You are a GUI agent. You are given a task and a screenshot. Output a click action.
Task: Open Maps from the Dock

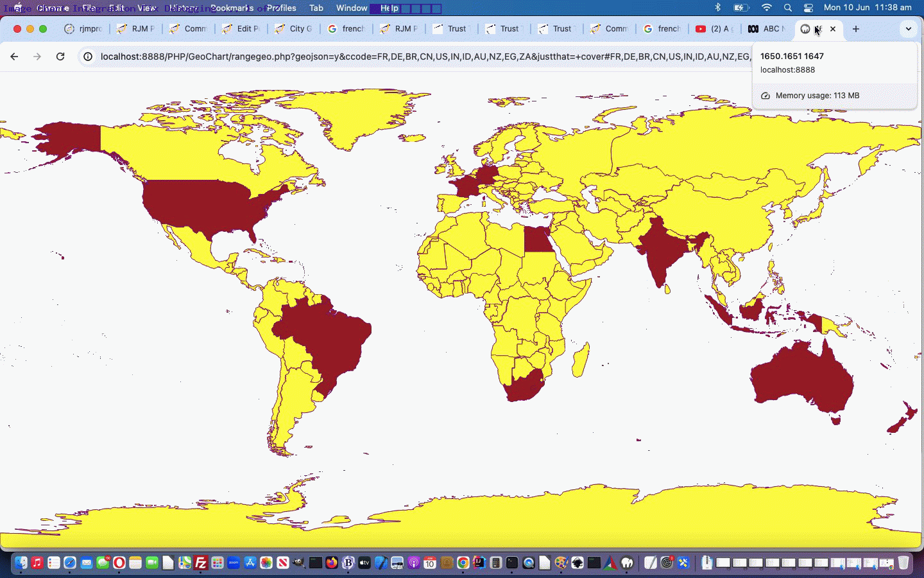[x=185, y=563]
